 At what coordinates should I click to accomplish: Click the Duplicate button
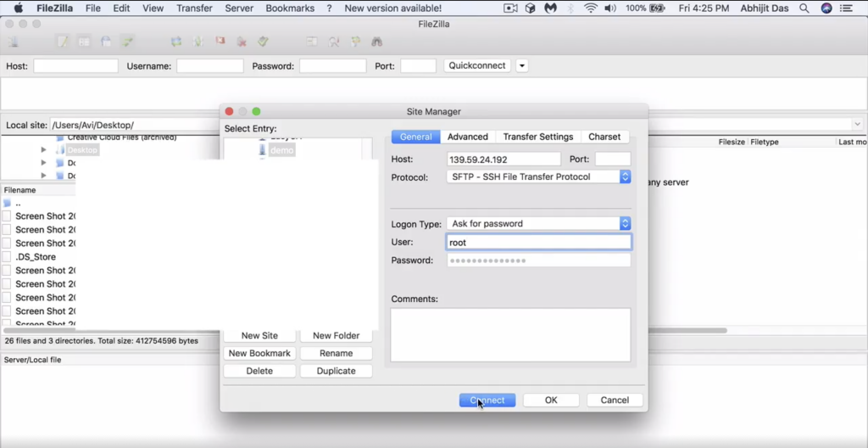[x=336, y=371]
